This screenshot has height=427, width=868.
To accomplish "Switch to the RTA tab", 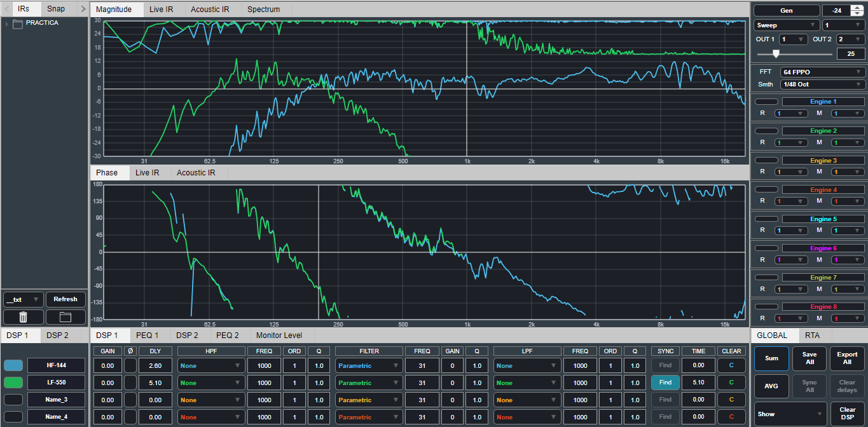I will [812, 335].
